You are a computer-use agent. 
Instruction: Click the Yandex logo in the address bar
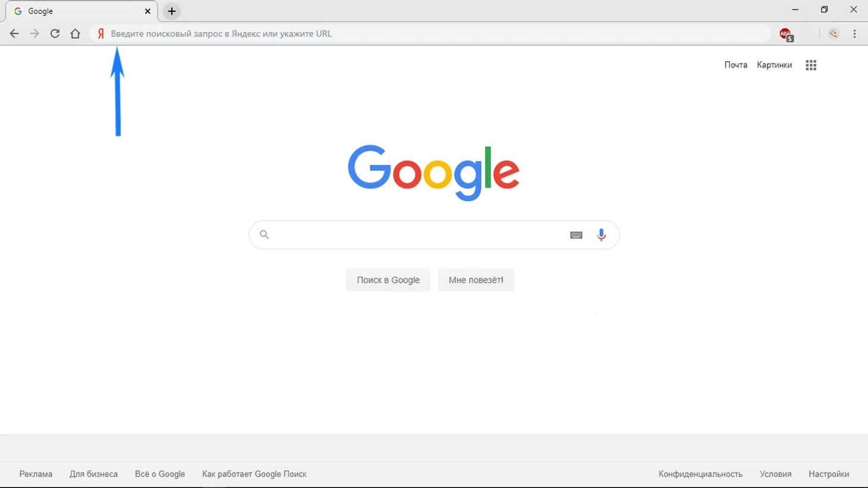101,34
